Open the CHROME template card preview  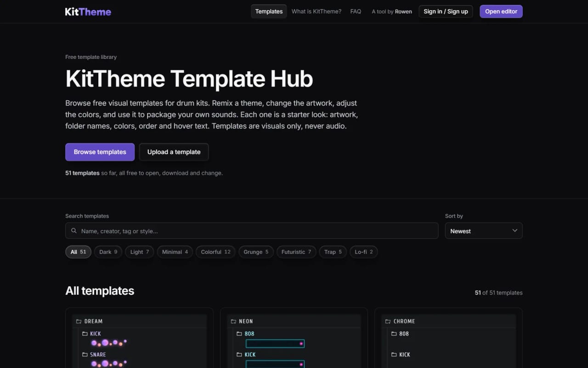click(449, 341)
